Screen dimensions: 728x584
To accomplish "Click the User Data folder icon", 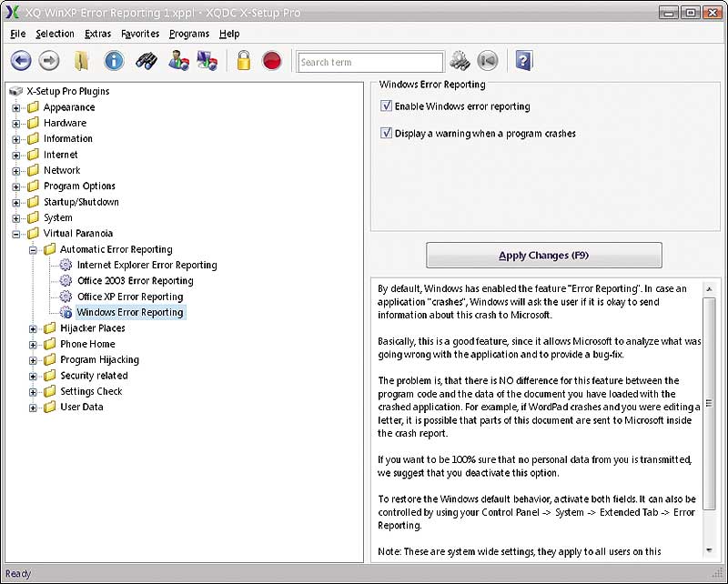I will [x=50, y=408].
